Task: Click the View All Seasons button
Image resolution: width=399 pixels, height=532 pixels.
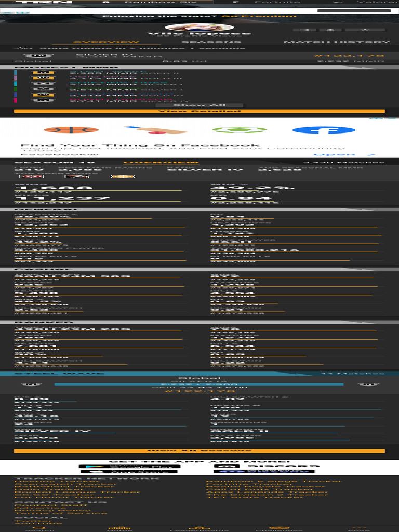Action: 199,451
